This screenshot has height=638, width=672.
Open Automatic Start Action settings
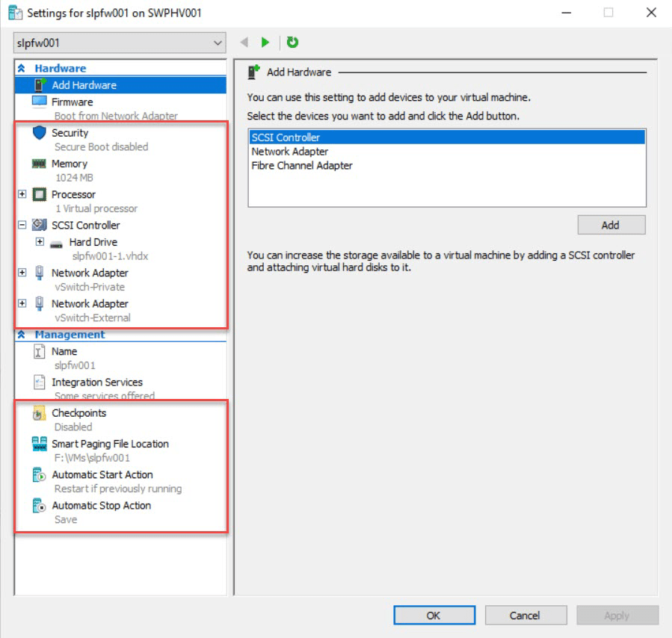pos(102,474)
